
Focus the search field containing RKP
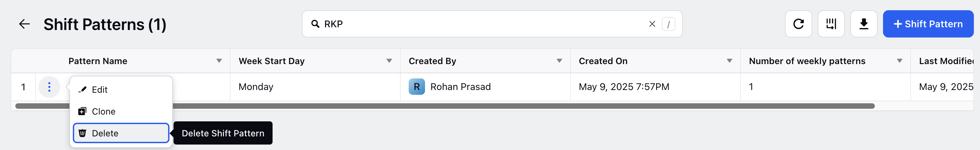click(x=483, y=24)
